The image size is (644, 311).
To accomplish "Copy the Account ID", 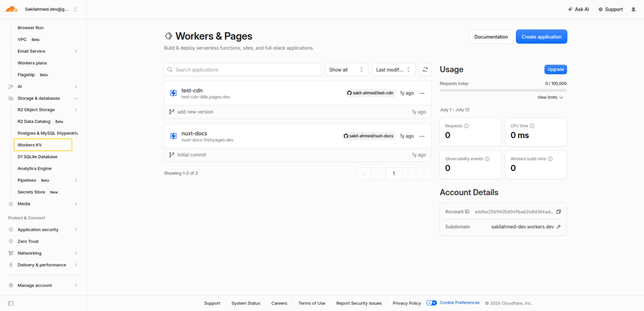I will click(558, 212).
